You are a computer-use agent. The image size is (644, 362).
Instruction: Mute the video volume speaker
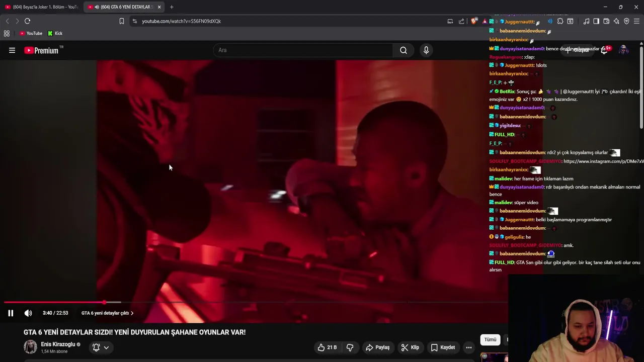pos(28,313)
